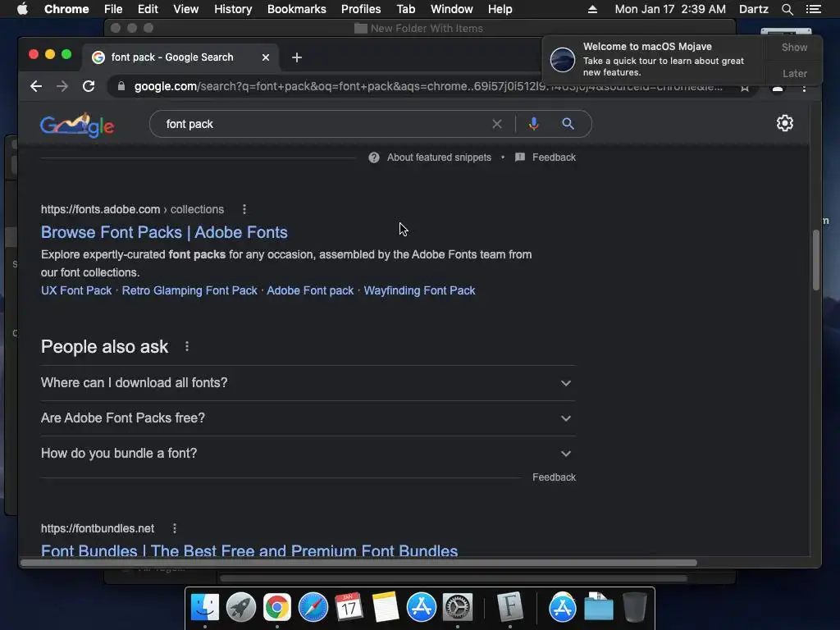Open Calendar from the Dock
840x630 pixels.
tap(349, 607)
